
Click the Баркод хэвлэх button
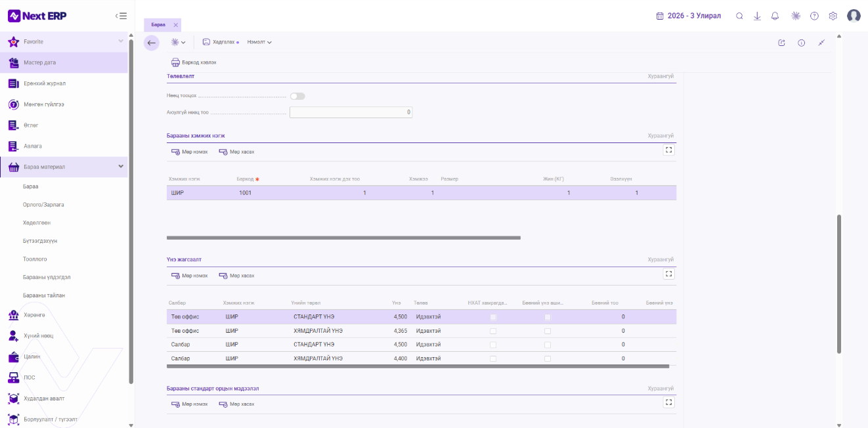click(x=194, y=62)
